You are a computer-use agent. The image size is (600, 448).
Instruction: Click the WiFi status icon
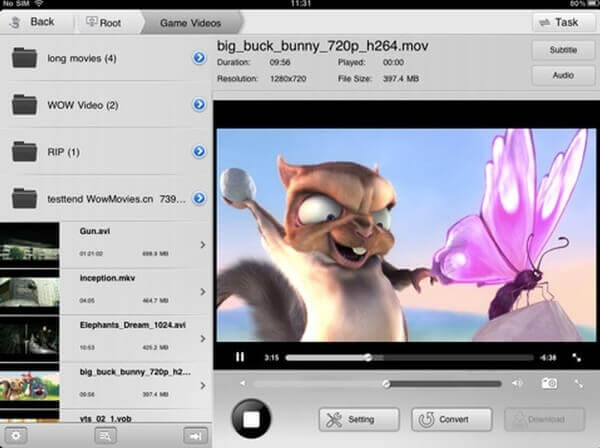point(39,3)
